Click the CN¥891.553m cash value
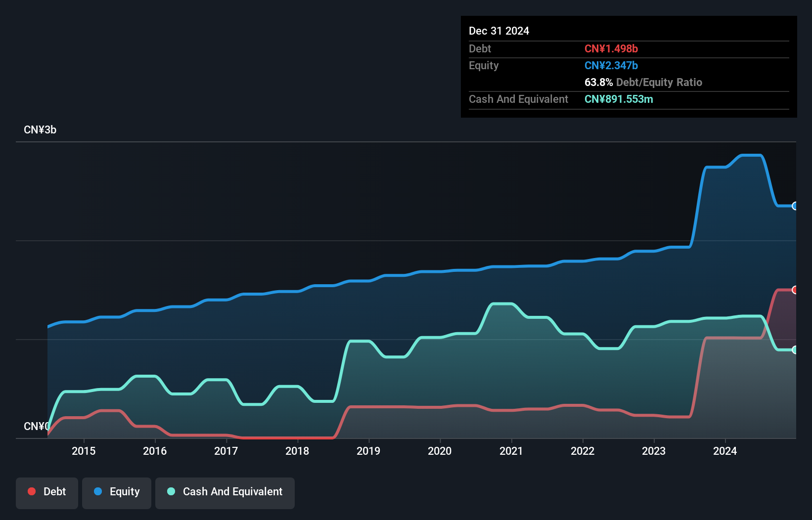Image resolution: width=812 pixels, height=520 pixels. point(619,99)
